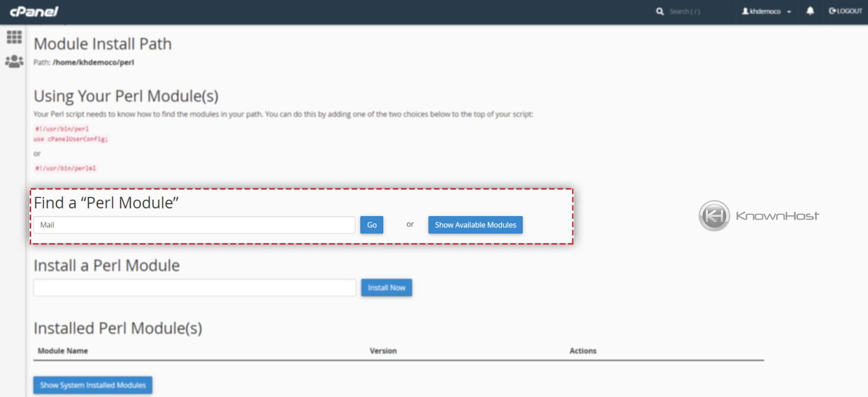The width and height of the screenshot is (868, 397).
Task: Click Install Now for the Perl module
Action: (x=386, y=287)
